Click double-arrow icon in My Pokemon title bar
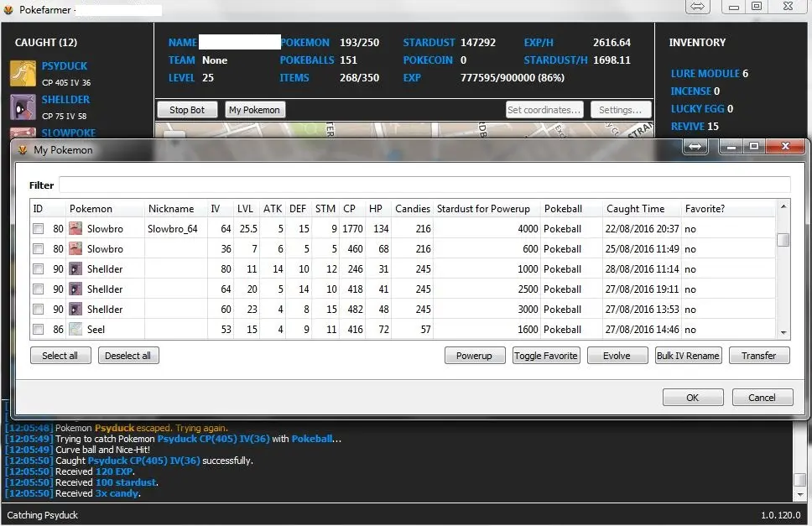Image resolution: width=812 pixels, height=526 pixels. [x=695, y=147]
